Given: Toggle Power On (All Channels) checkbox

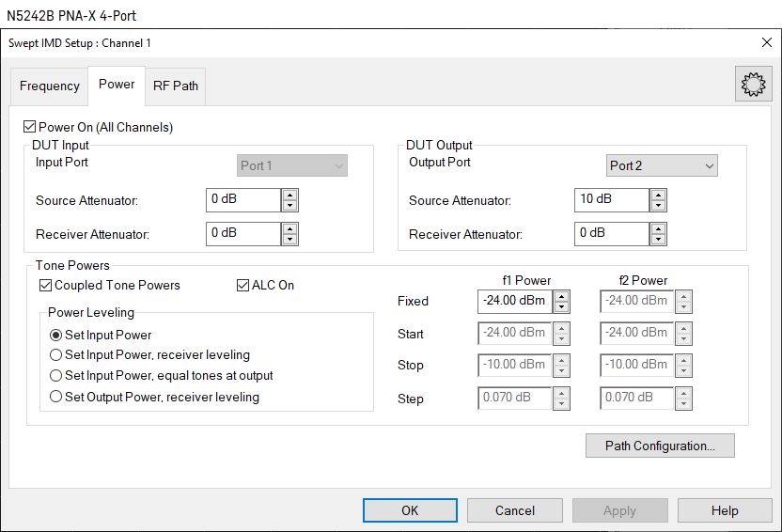Looking at the screenshot, I should click(x=30, y=127).
